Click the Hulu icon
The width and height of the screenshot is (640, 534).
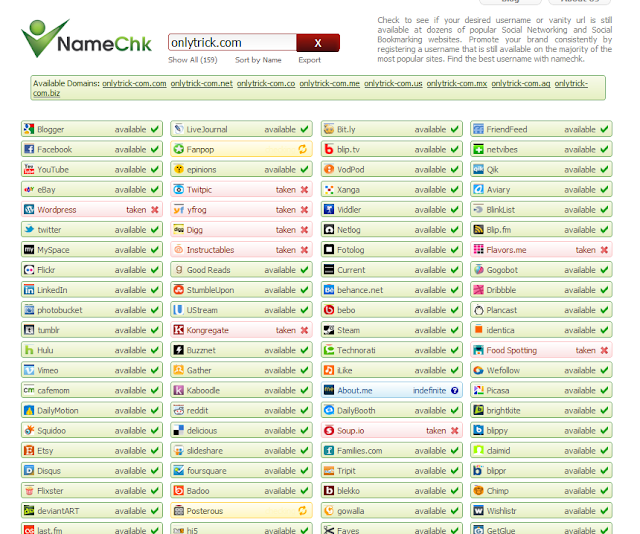click(29, 350)
